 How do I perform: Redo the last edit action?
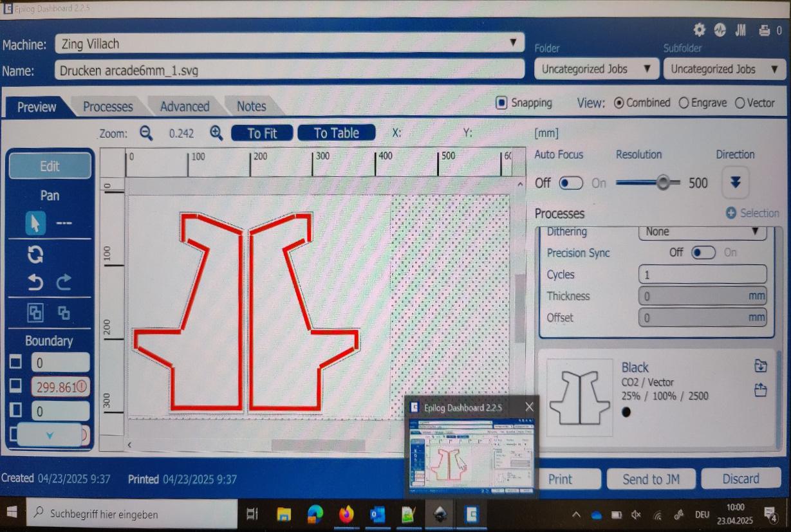64,282
